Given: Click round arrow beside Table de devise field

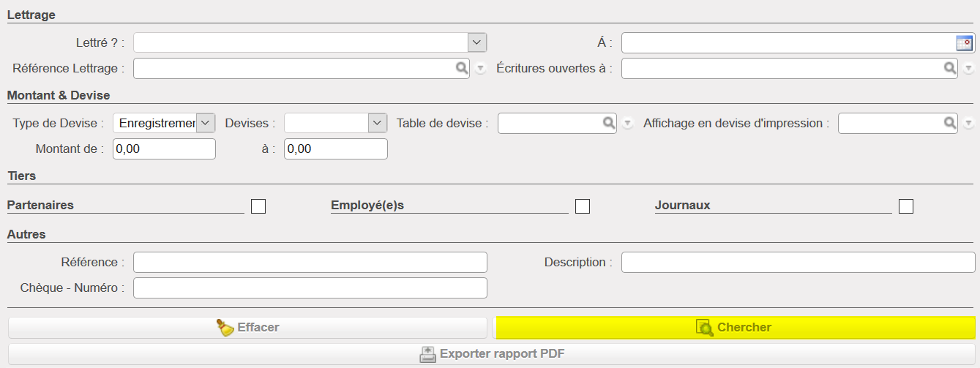Looking at the screenshot, I should tap(627, 124).
